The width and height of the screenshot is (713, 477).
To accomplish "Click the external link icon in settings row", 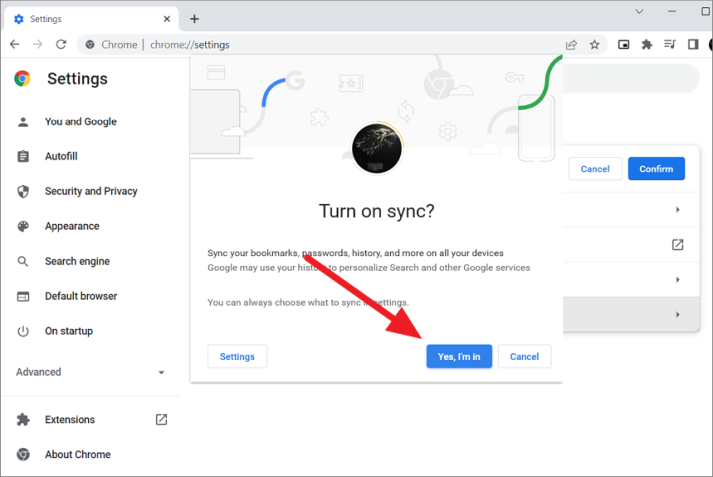I will pos(678,245).
